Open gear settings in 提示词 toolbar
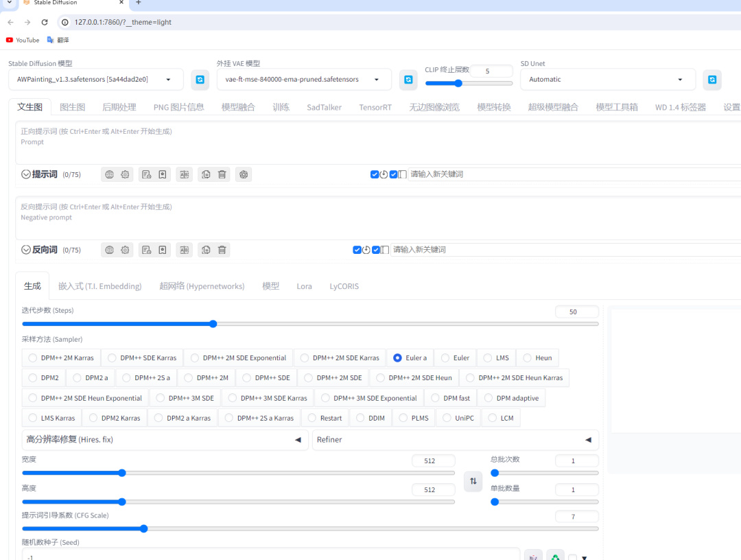The width and height of the screenshot is (741, 560). pos(125,174)
